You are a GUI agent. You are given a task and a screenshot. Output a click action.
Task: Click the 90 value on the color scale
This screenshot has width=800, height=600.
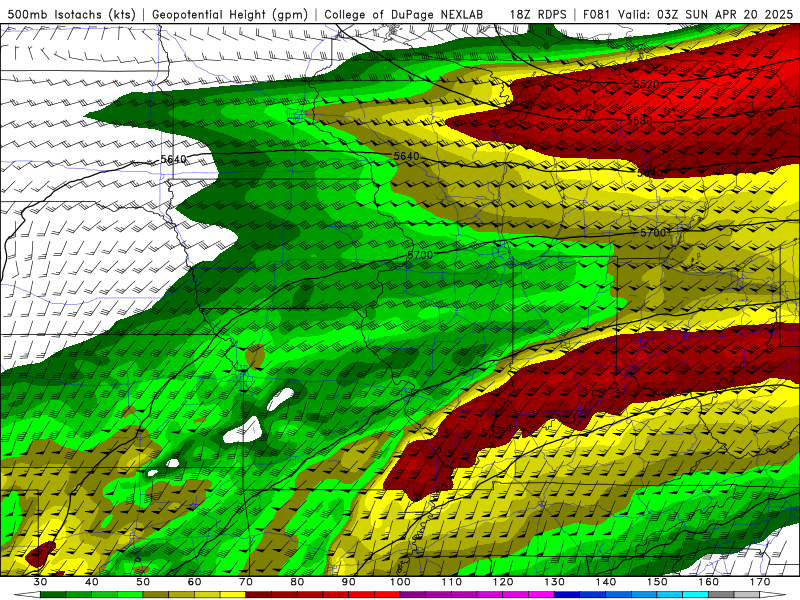[x=348, y=582]
